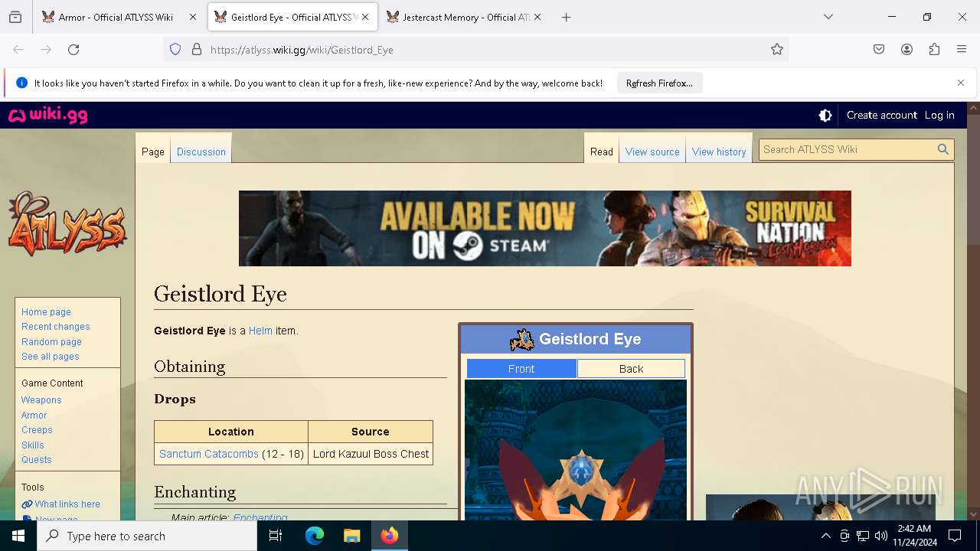
Task: Expand the list all tabs arrow
Action: (828, 17)
